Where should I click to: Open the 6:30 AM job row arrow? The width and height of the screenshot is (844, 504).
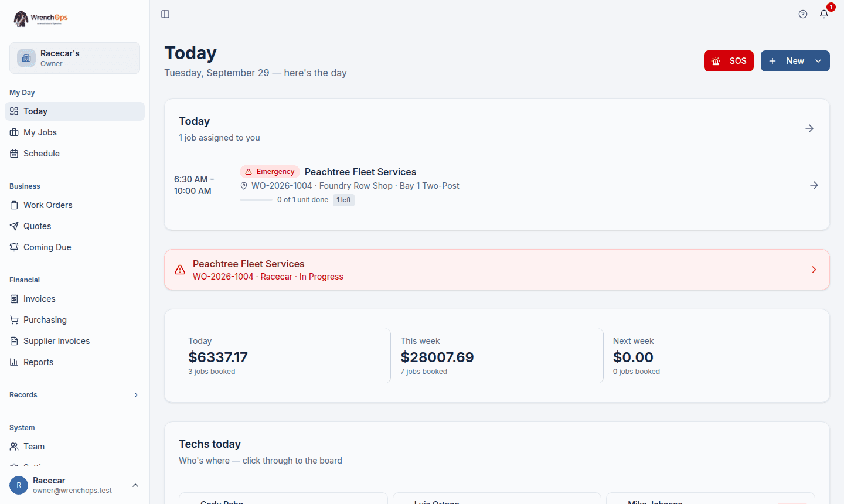tap(814, 185)
